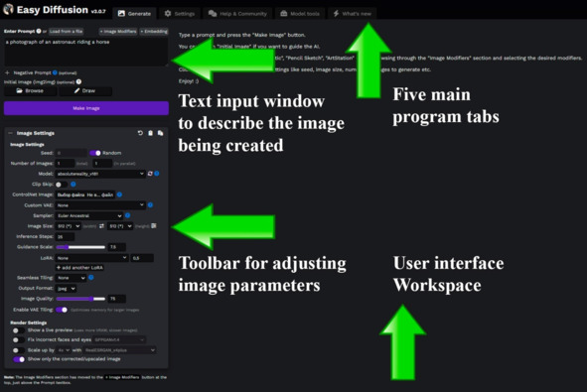Image resolution: width=587 pixels, height=392 pixels.
Task: Toggle the Random seed switch
Action: (x=95, y=153)
